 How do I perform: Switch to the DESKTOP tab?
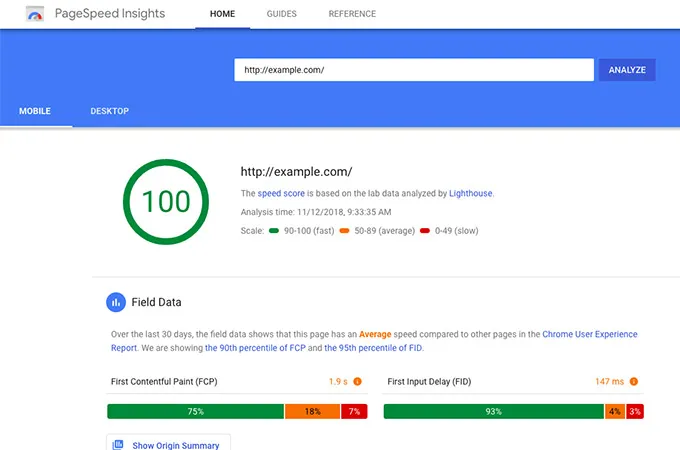[x=109, y=111]
